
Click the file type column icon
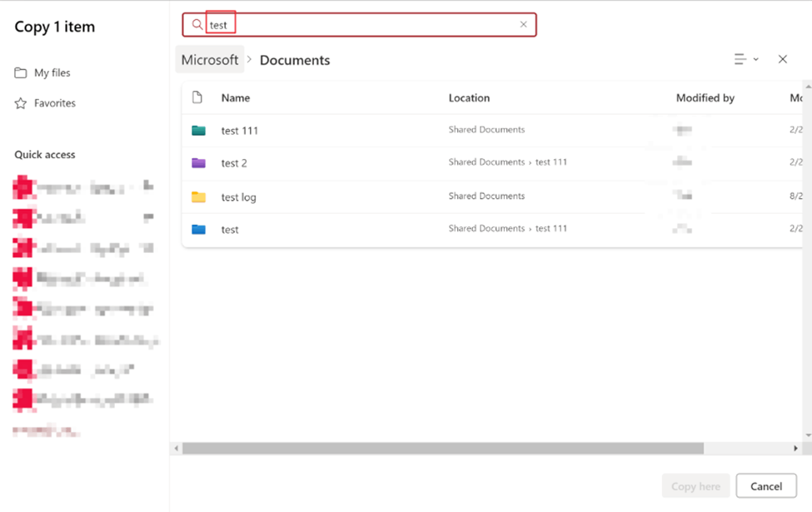point(197,97)
